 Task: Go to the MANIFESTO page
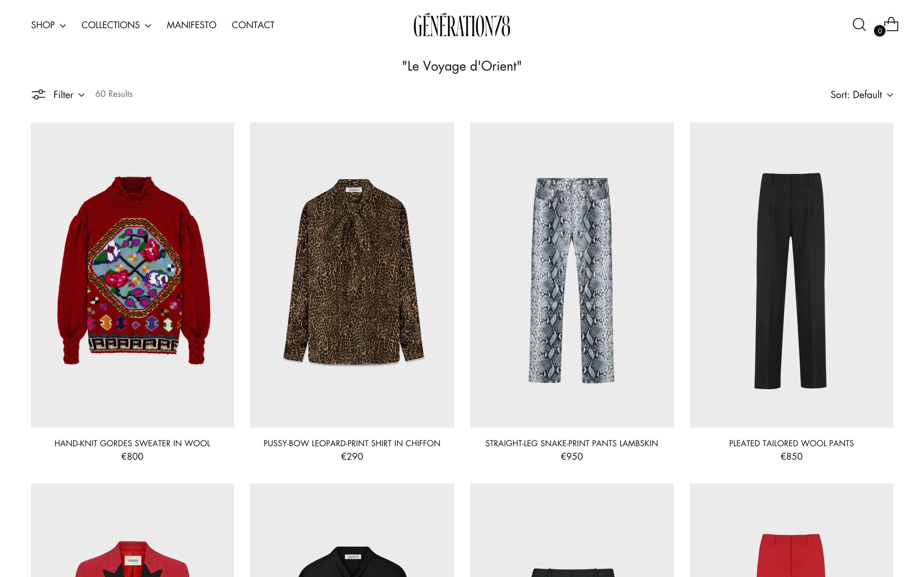(191, 25)
